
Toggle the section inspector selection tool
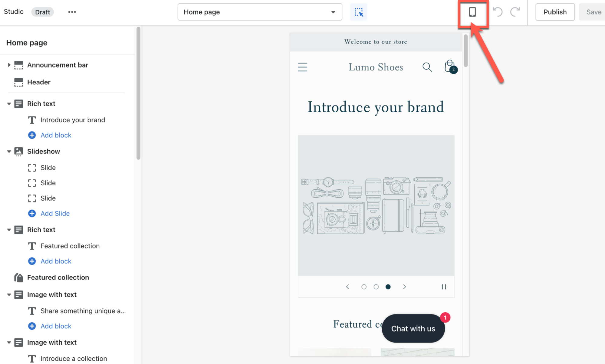point(358,12)
